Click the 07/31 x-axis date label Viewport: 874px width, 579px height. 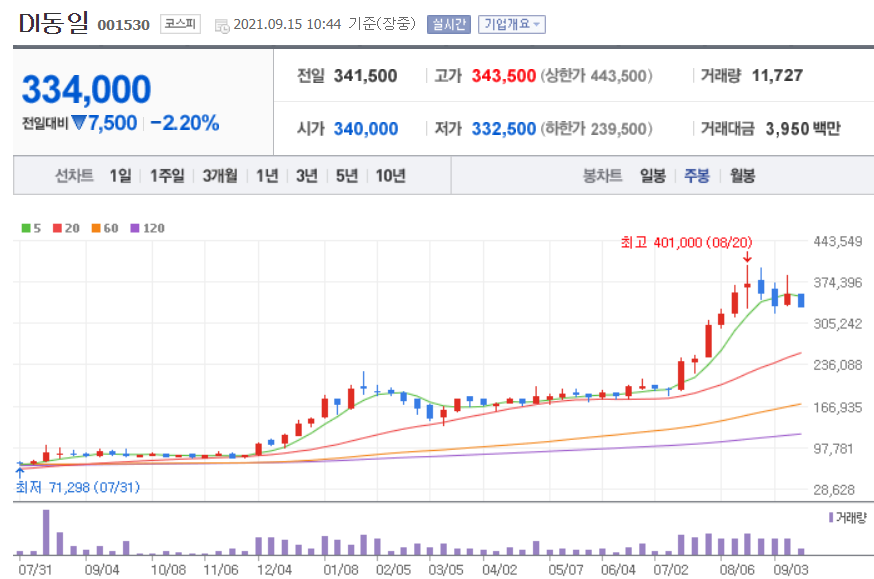coord(35,570)
